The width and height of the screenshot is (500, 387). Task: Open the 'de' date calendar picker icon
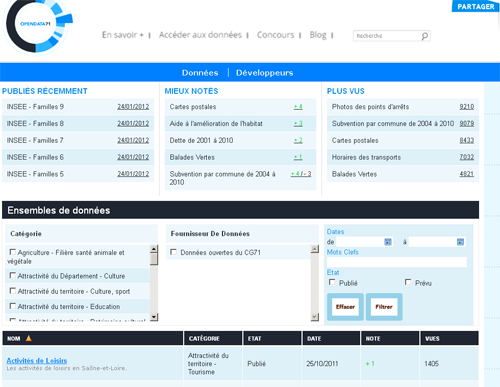click(x=388, y=242)
